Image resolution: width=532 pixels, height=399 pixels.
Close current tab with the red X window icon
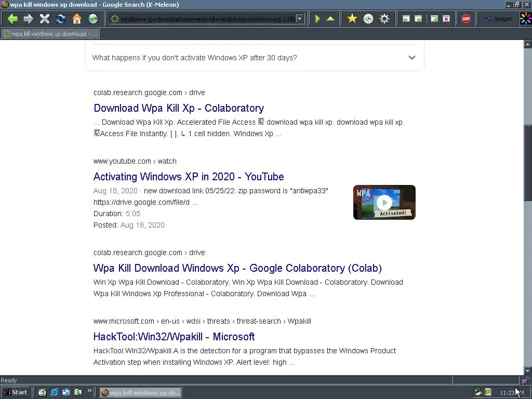pos(446,19)
